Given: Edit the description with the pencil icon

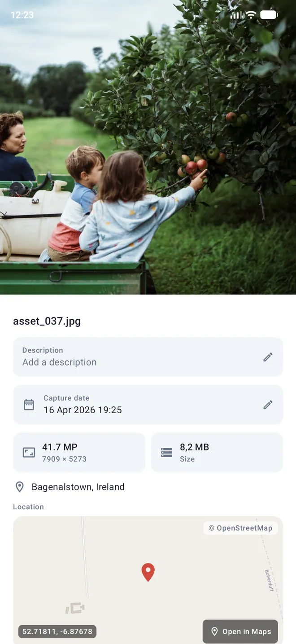Looking at the screenshot, I should 268,357.
